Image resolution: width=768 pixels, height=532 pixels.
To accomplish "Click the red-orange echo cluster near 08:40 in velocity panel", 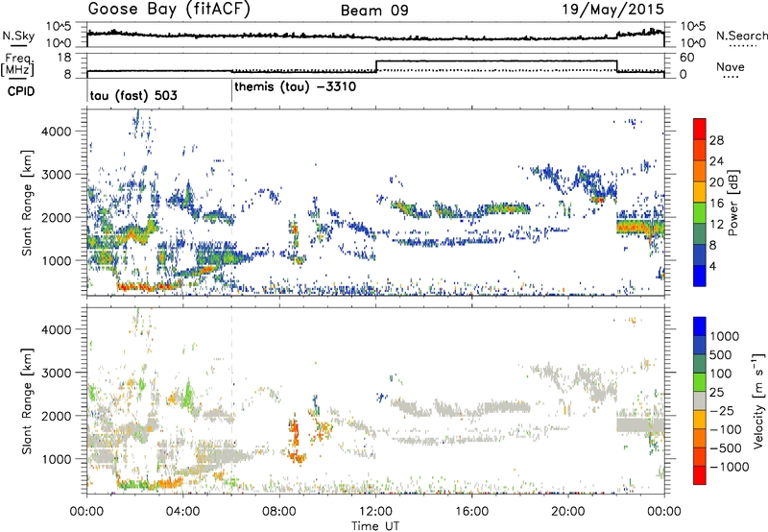I will click(296, 440).
